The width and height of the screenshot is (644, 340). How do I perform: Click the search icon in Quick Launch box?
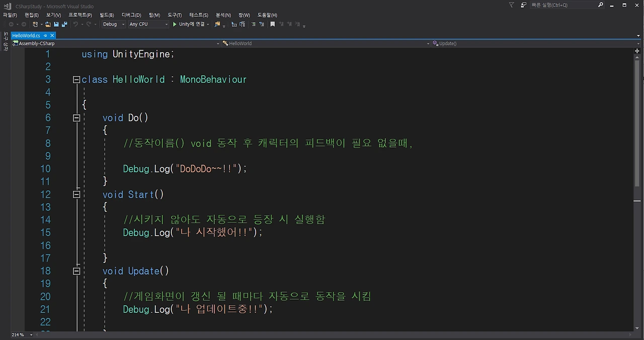601,5
